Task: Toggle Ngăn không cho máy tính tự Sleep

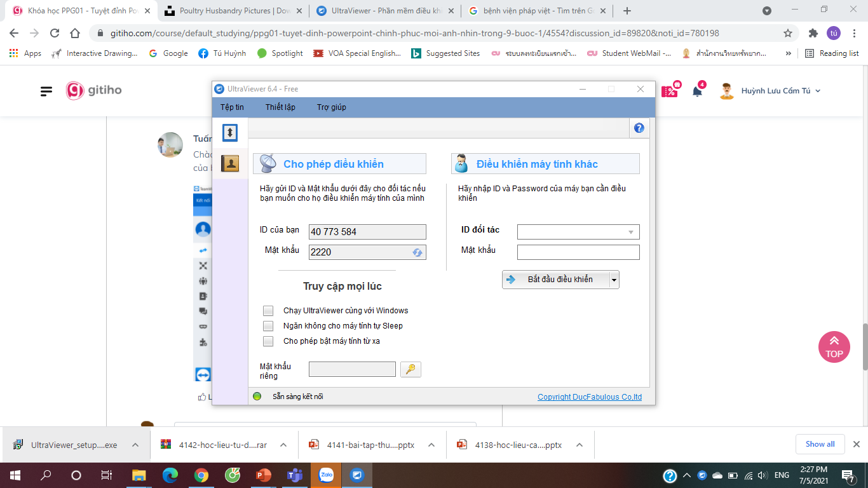Action: (268, 326)
